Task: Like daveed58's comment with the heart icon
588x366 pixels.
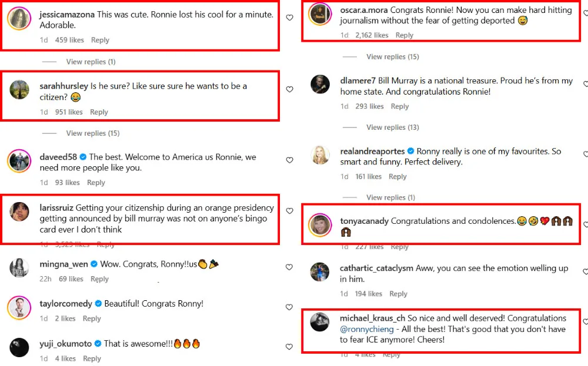Action: pos(289,160)
